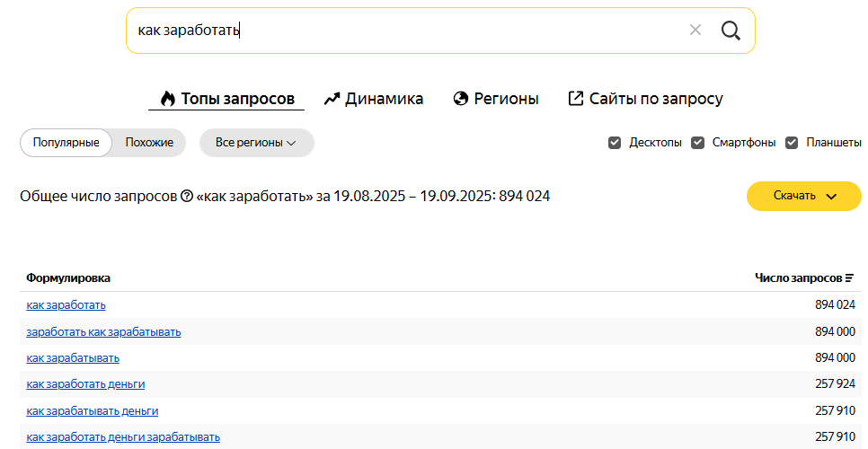
Task: Switch to the Похожие toggle option
Action: 149,143
